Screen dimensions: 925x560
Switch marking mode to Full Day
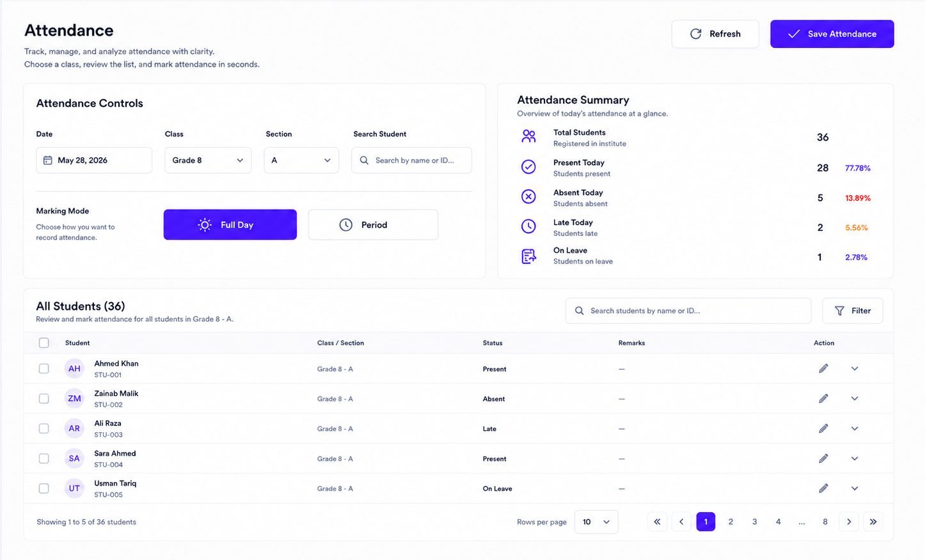(230, 224)
